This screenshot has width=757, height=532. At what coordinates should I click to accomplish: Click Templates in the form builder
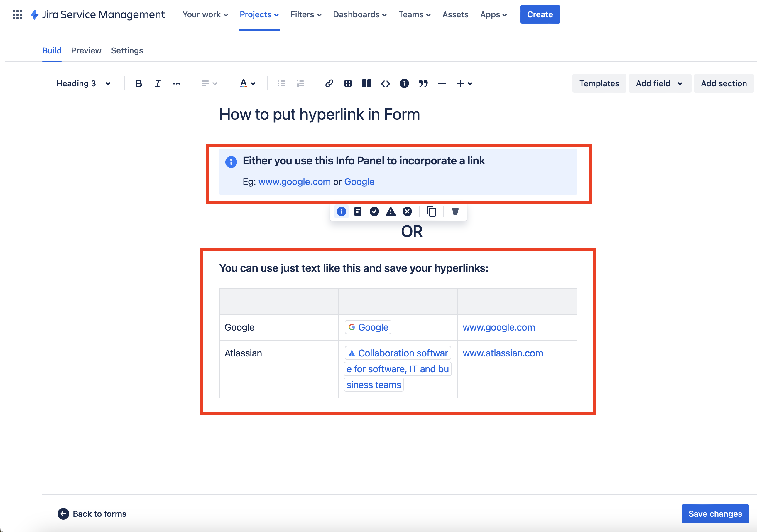(x=599, y=83)
